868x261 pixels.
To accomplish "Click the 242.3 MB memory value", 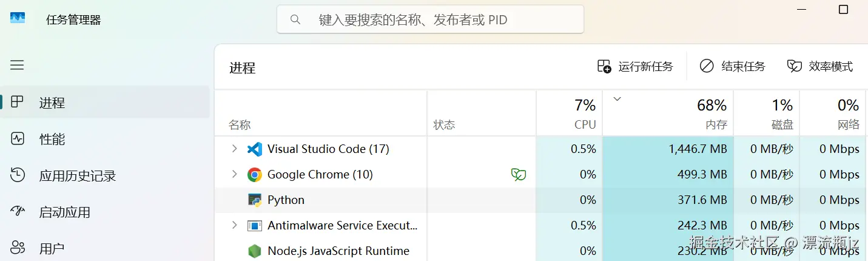I will 702,226.
